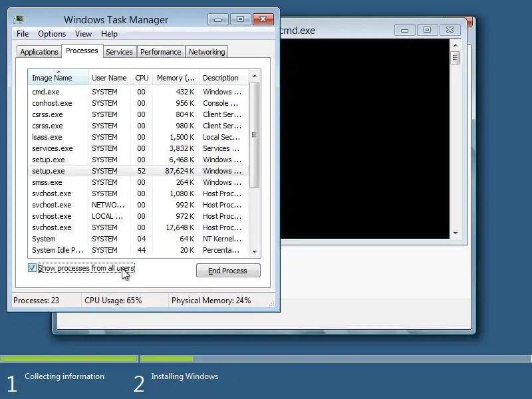Image resolution: width=532 pixels, height=399 pixels.
Task: Click the cmd.exe scrollbar thumb
Action: pos(456,58)
